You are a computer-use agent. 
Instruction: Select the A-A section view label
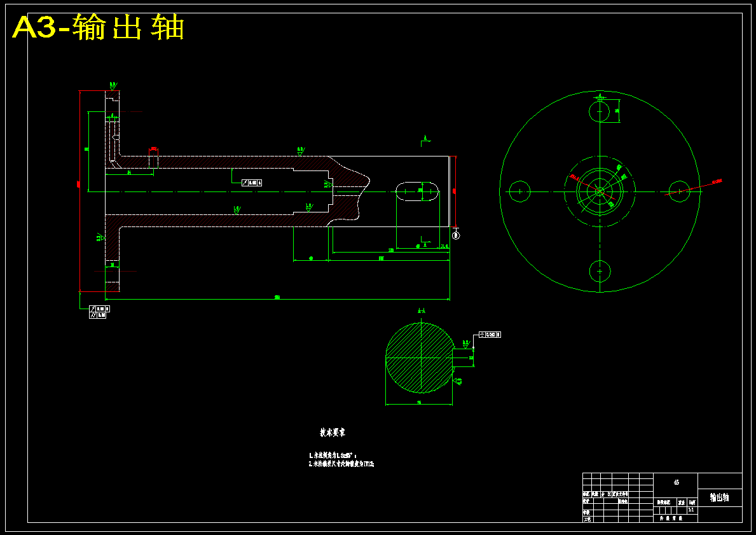tap(422, 311)
